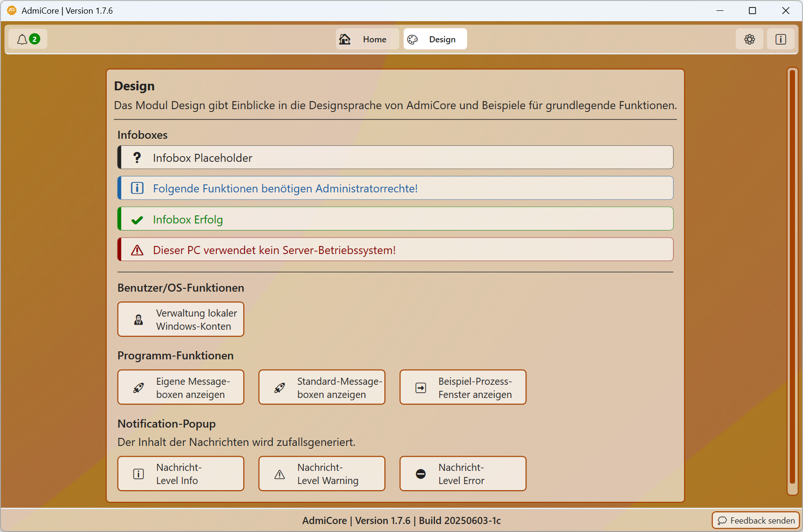Open Verwaltung lokaler Windows-Konten

pos(181,319)
